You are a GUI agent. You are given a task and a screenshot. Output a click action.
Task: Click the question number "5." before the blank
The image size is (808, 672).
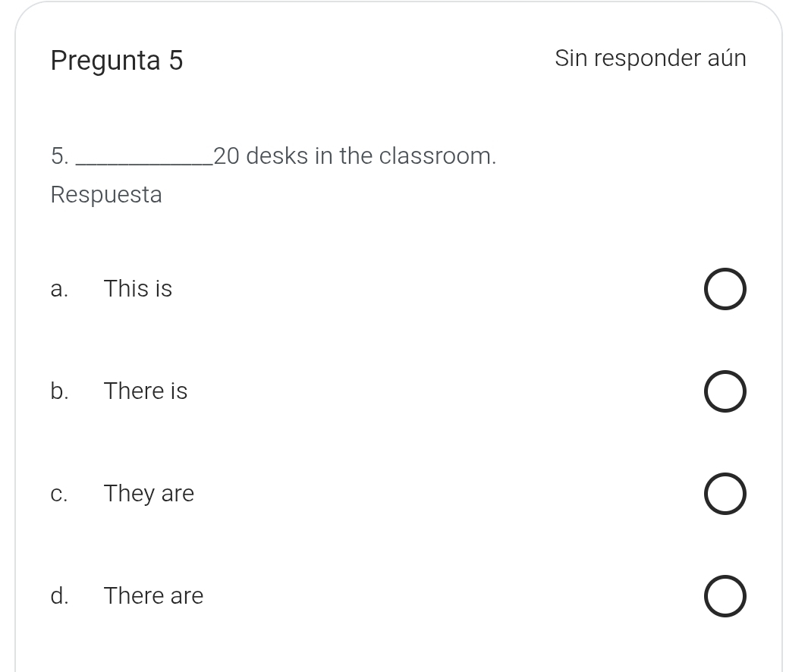pos(60,156)
